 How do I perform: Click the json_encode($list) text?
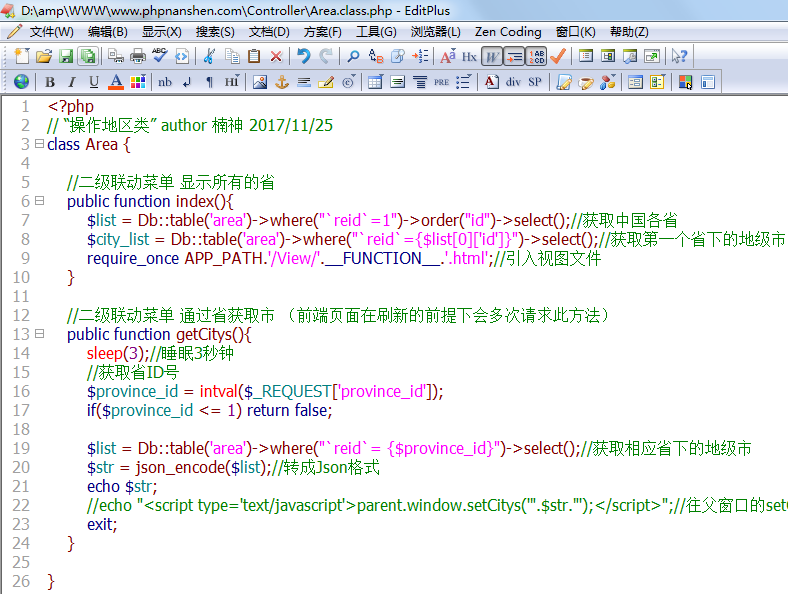(201, 467)
